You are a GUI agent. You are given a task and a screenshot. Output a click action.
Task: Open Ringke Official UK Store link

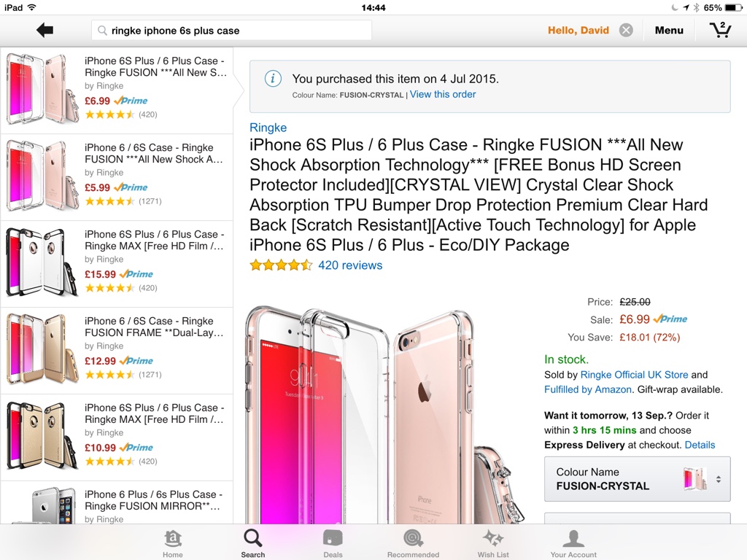coord(634,375)
